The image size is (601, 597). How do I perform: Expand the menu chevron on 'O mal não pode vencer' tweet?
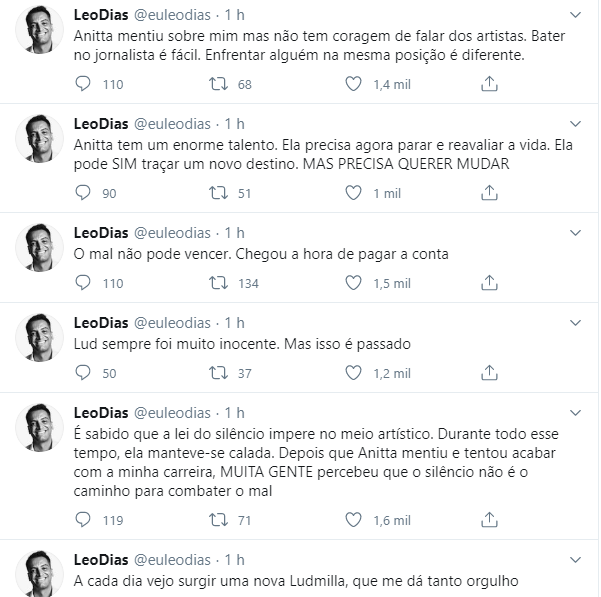coord(575,233)
